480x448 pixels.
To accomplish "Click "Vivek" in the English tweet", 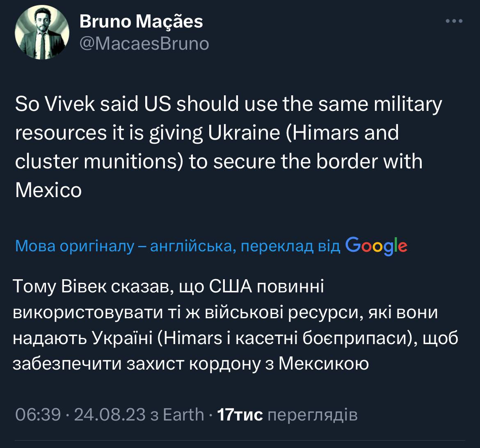I will (x=69, y=104).
